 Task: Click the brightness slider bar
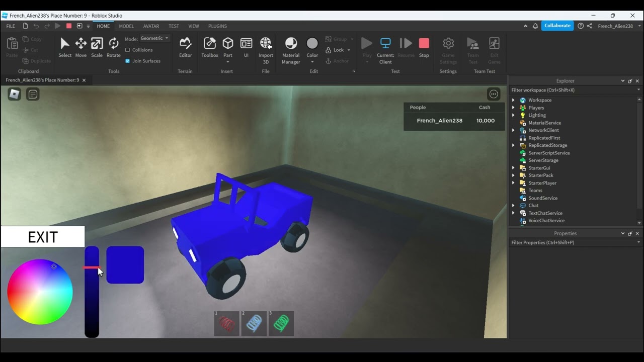pyautogui.click(x=92, y=292)
